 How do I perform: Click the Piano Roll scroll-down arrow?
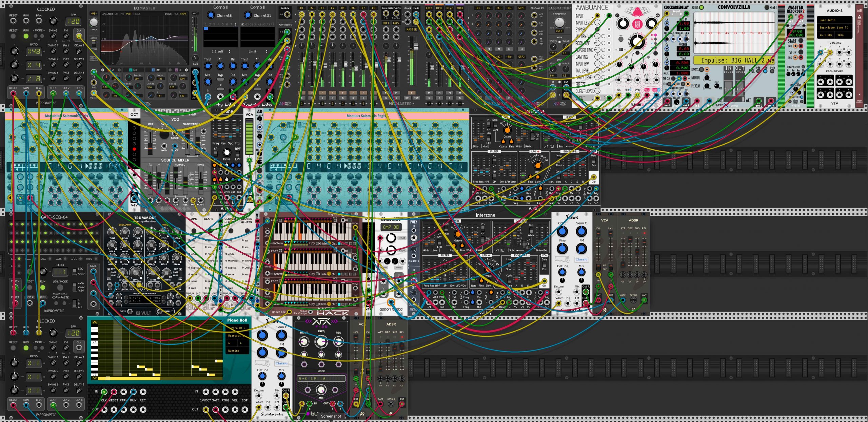(x=95, y=378)
